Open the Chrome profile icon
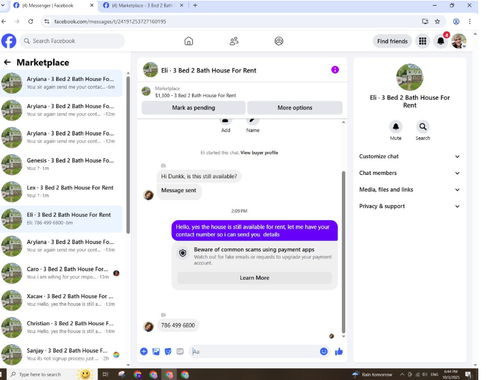Screen dimensions: 500x380 coord(456,21)
